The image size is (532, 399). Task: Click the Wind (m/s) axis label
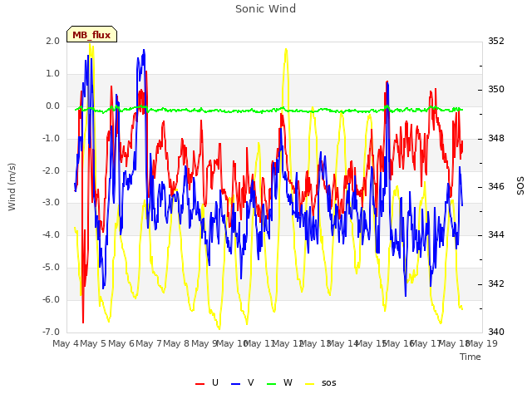12,187
